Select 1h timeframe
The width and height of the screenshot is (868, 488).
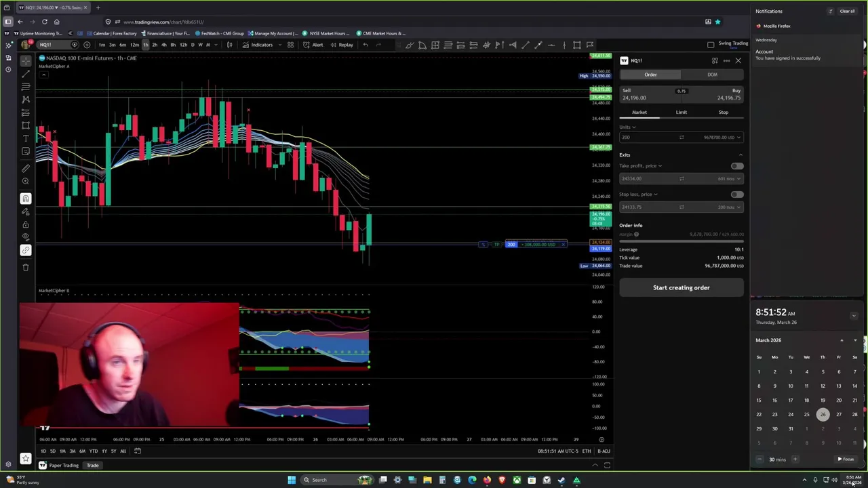145,45
